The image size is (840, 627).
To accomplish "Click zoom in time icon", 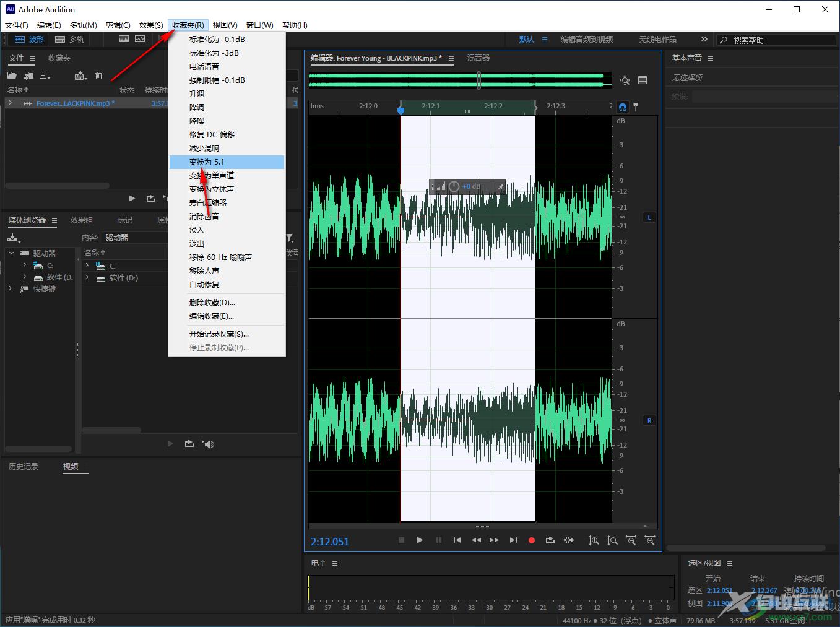I will [x=631, y=540].
